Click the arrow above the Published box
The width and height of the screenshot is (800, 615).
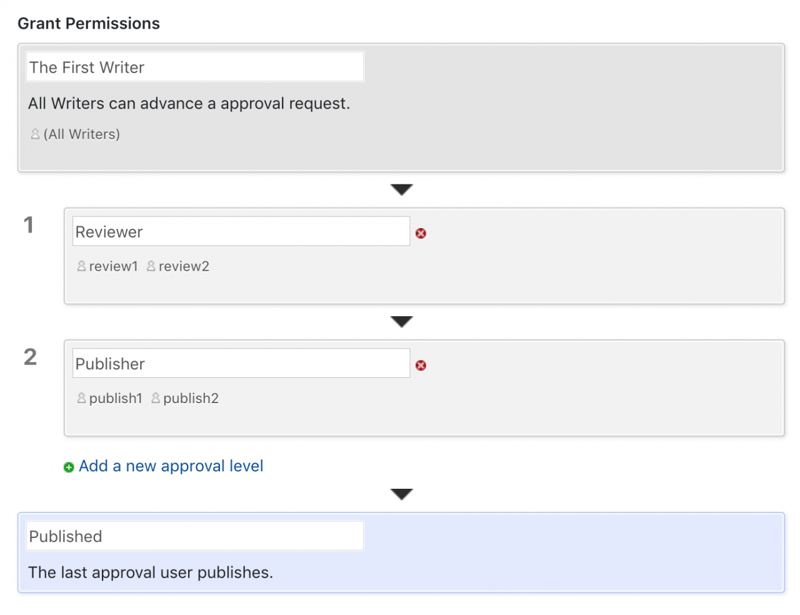pyautogui.click(x=401, y=493)
